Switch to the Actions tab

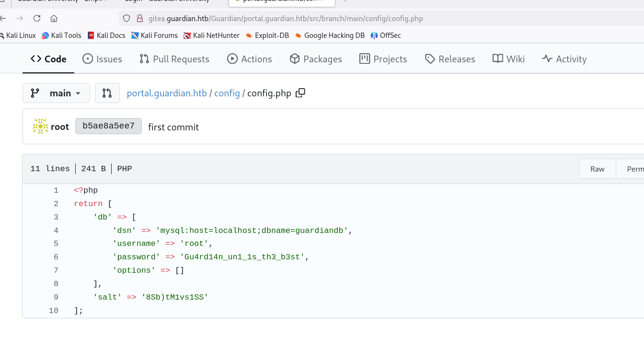coord(249,59)
